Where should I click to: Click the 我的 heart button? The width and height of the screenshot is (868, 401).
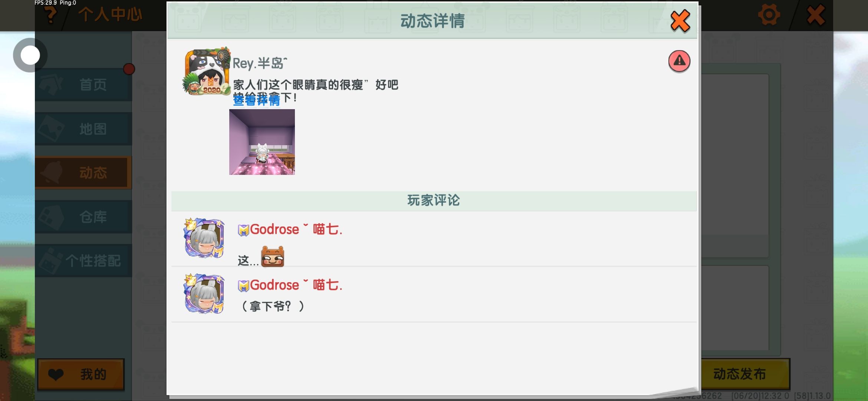pyautogui.click(x=81, y=374)
